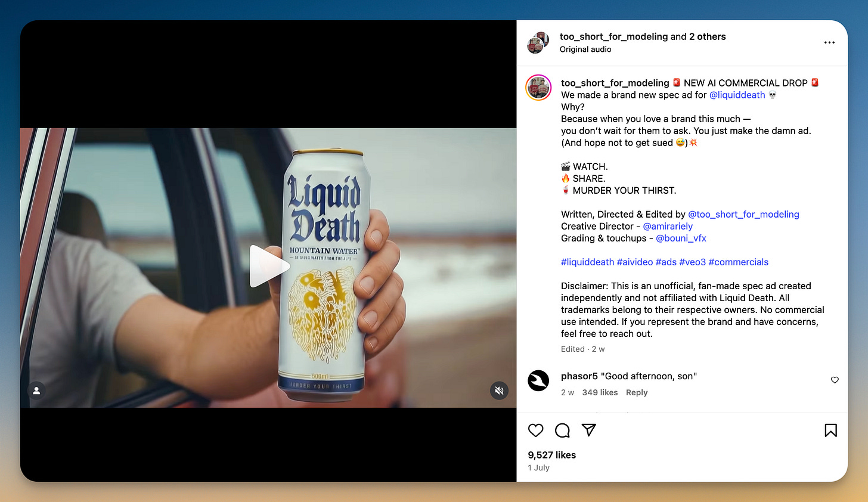Open the '2 others' collaborators list

[x=708, y=36]
